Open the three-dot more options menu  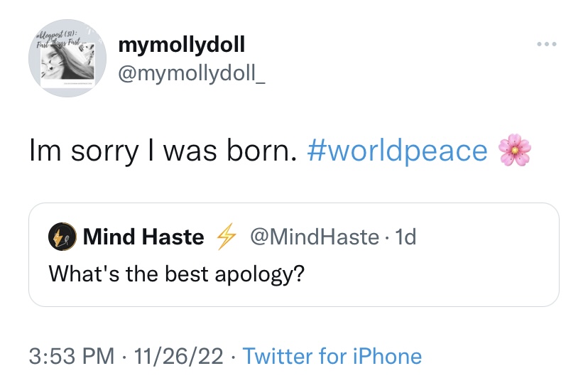(548, 44)
